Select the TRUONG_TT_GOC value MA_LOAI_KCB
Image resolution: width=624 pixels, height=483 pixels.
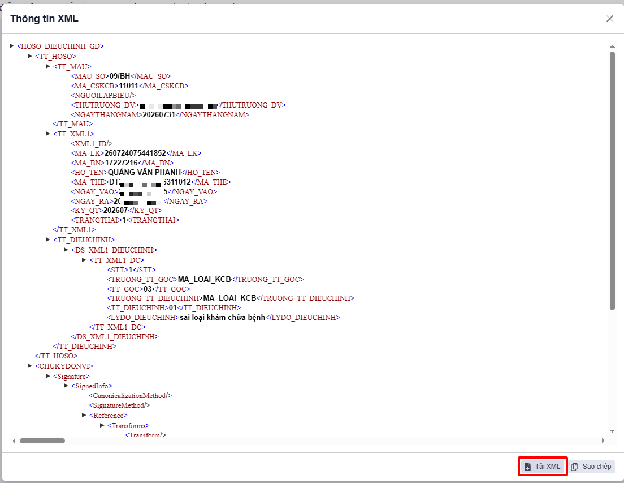coord(204,279)
